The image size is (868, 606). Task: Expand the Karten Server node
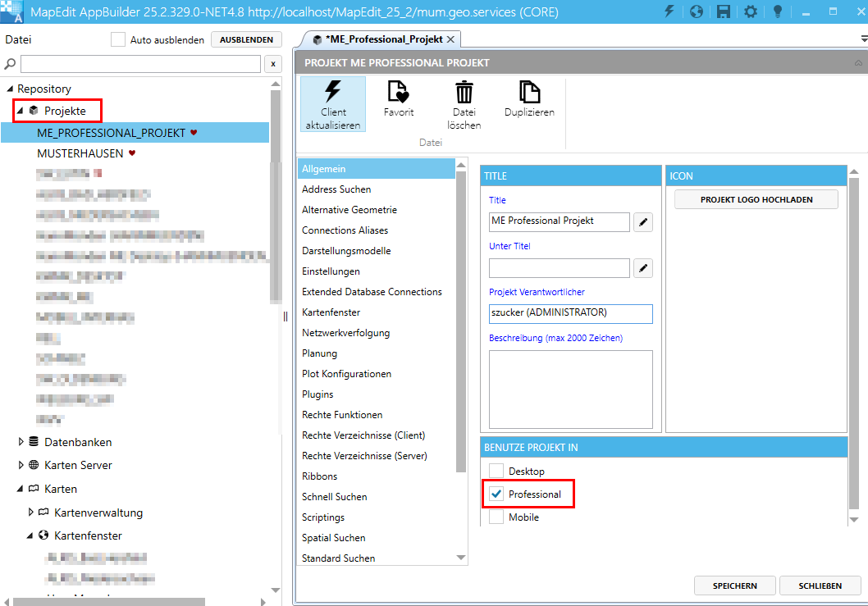21,465
